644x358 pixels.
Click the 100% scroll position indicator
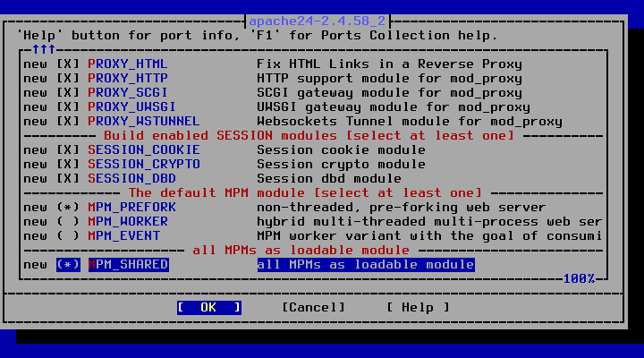[x=579, y=279]
